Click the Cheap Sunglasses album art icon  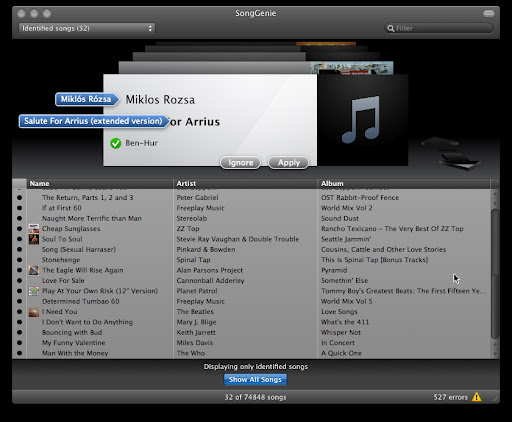click(34, 229)
